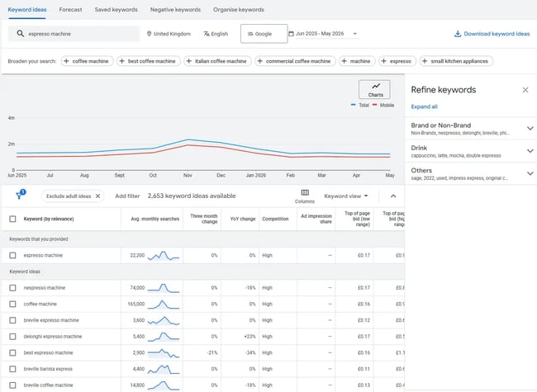Open the Negative keywords tab
The height and width of the screenshot is (392, 537).
175,10
